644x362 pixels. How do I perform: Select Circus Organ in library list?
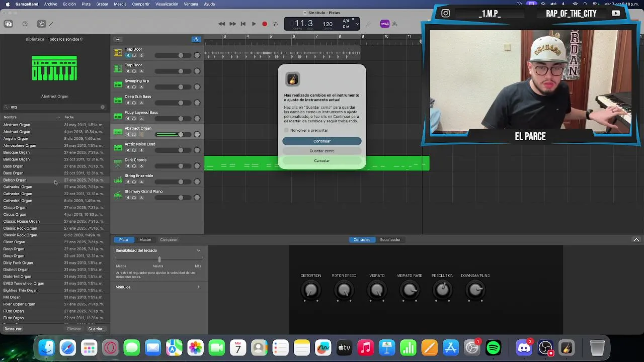coord(54,215)
